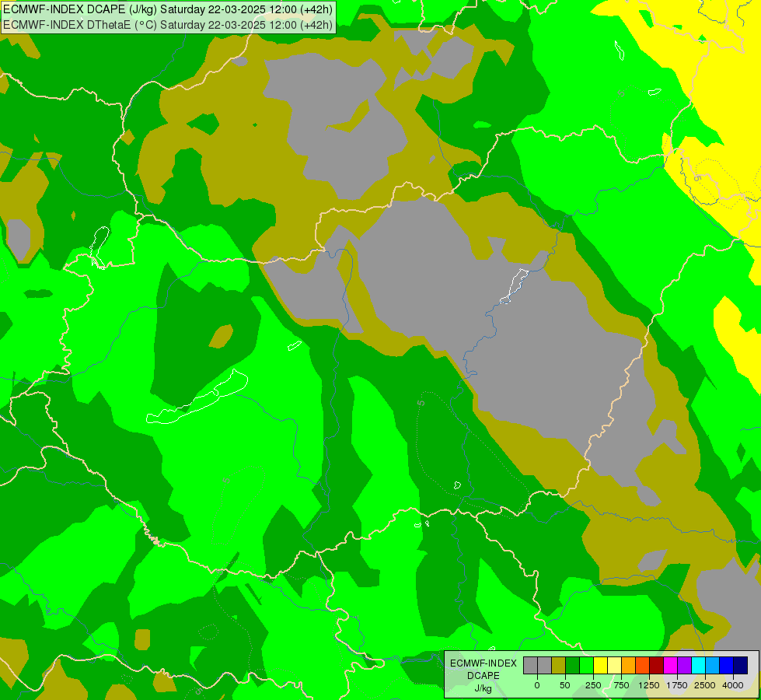Click the legend value 1750
761x700 pixels.
[677, 685]
